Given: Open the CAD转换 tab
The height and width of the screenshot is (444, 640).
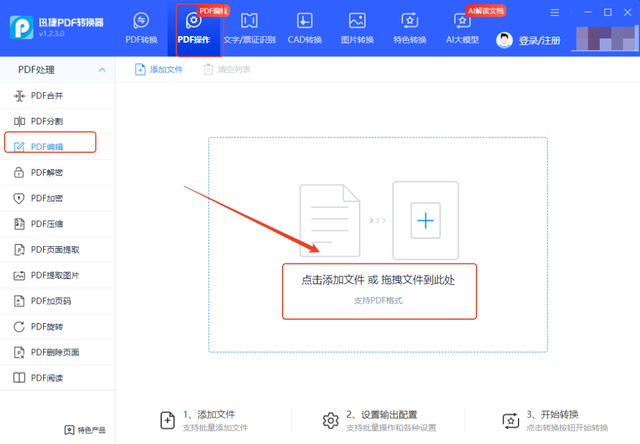Looking at the screenshot, I should (304, 28).
